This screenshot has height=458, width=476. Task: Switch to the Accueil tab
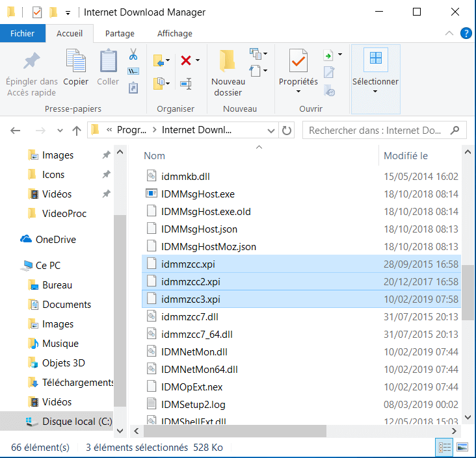[x=70, y=33]
